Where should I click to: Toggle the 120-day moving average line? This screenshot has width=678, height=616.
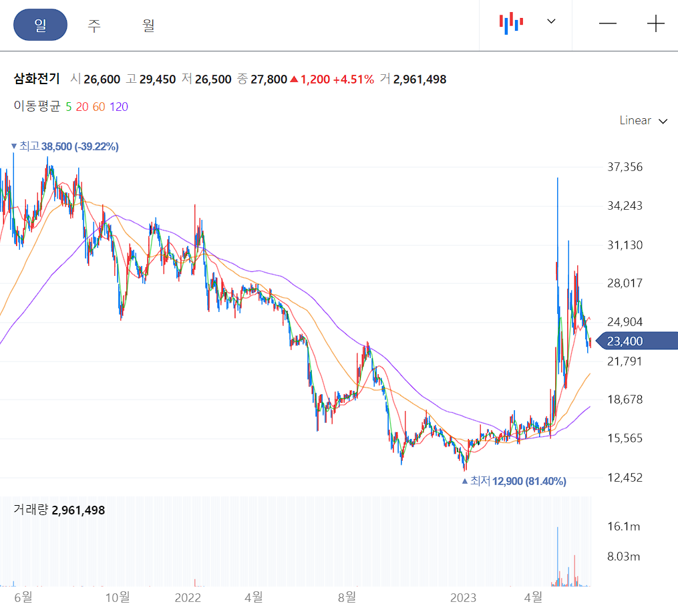[x=120, y=106]
